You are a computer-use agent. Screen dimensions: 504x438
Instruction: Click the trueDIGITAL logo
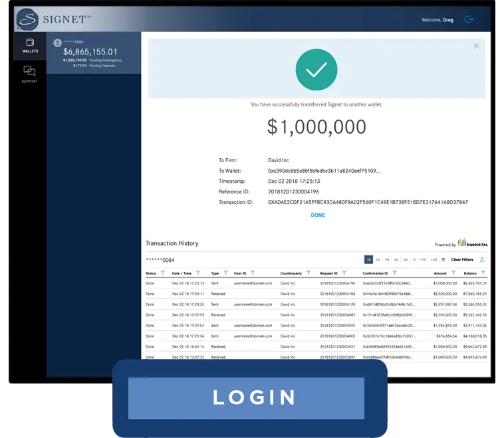473,243
